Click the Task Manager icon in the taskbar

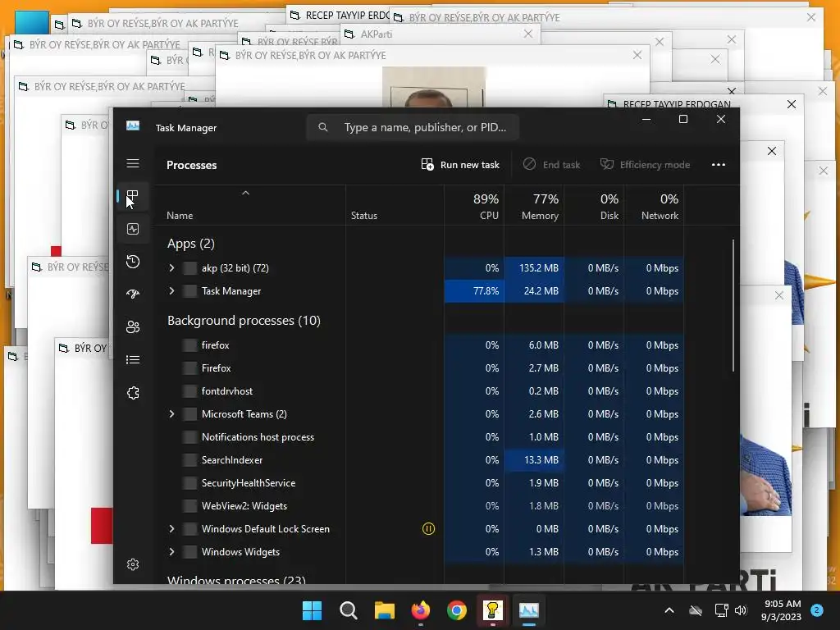click(529, 610)
